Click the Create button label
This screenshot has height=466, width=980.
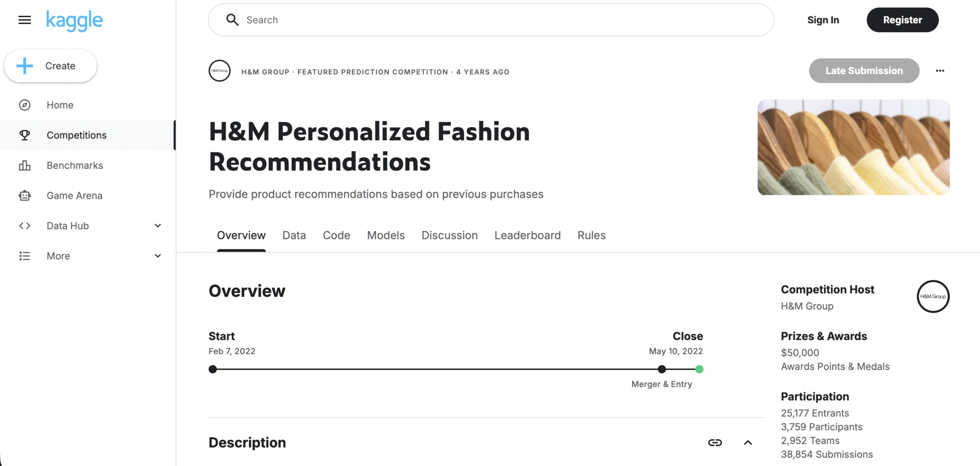click(x=60, y=66)
